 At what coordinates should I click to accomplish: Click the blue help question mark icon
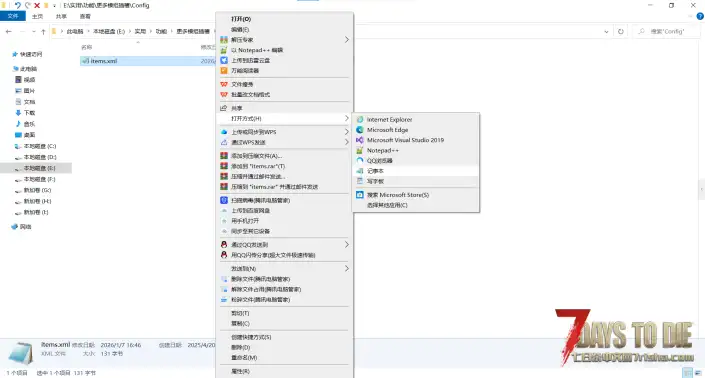700,16
